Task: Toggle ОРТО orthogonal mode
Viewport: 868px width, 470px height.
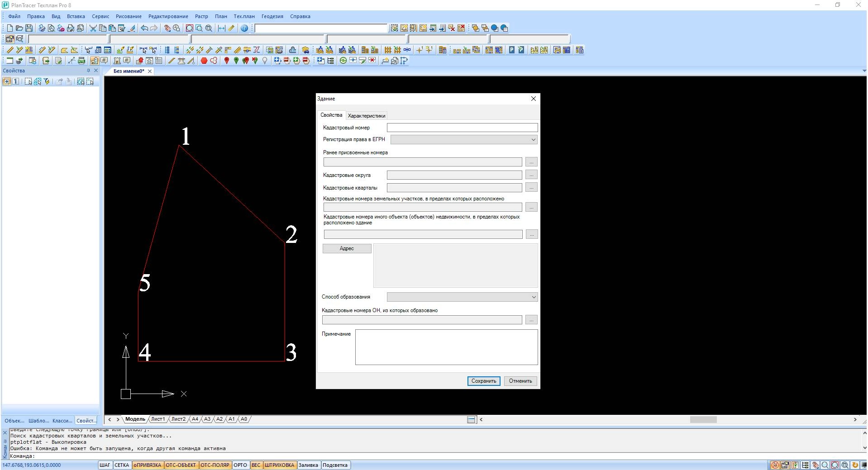Action: [240, 465]
